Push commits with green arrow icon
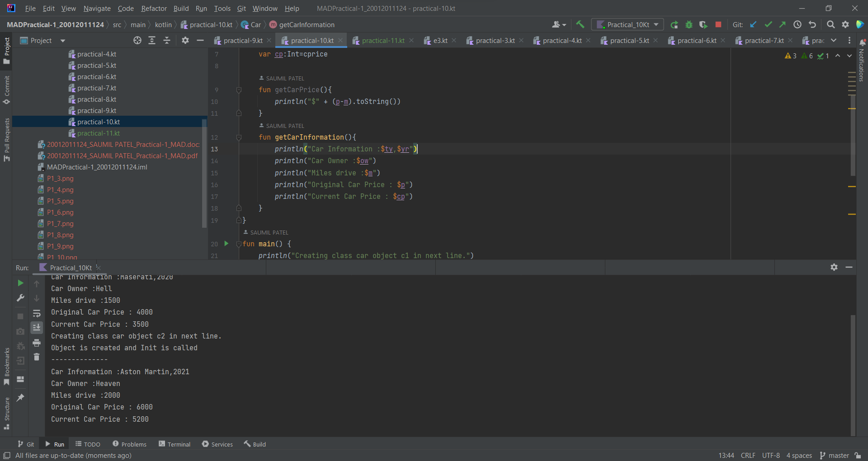This screenshot has width=868, height=461. click(783, 24)
